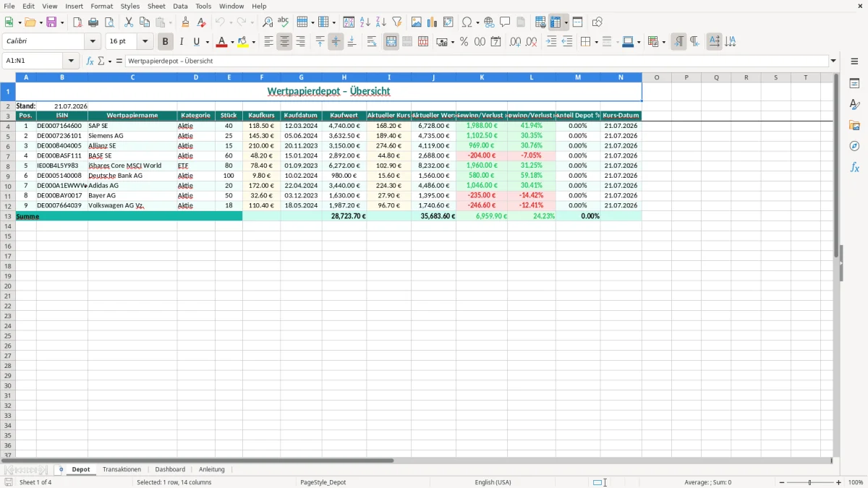Open the font color dropdown arrow

(x=232, y=42)
